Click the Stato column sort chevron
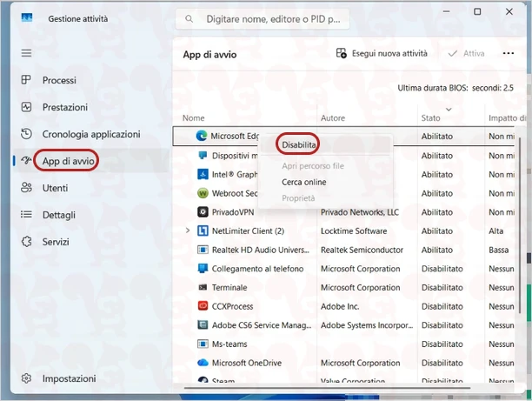532x401 pixels. (449, 110)
